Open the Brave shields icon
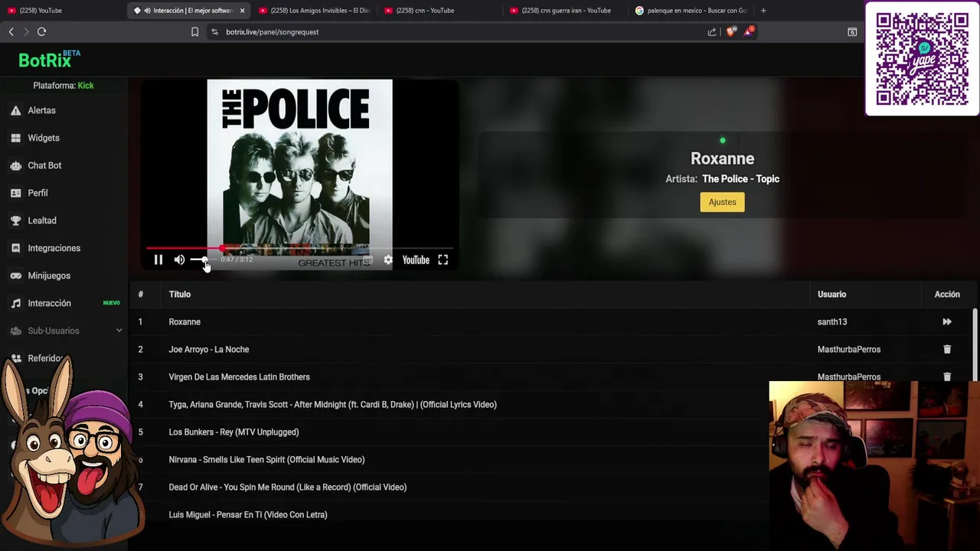 [x=730, y=31]
